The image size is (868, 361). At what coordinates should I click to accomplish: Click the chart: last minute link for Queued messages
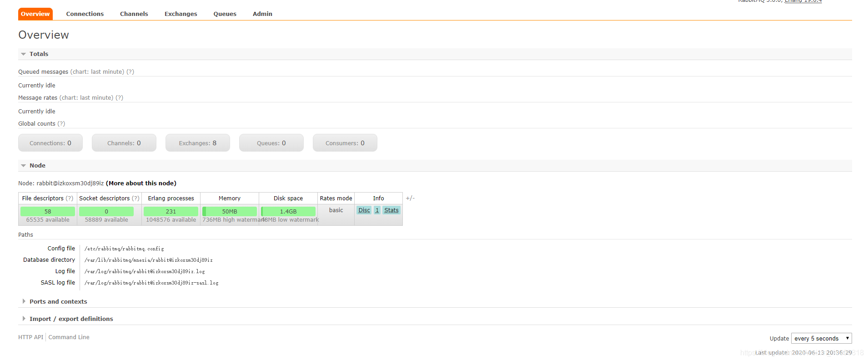coord(97,71)
